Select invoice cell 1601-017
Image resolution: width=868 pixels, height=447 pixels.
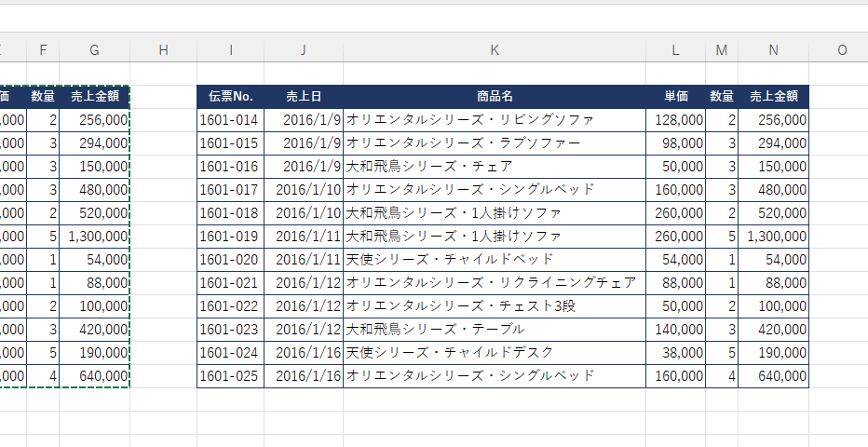(x=230, y=190)
